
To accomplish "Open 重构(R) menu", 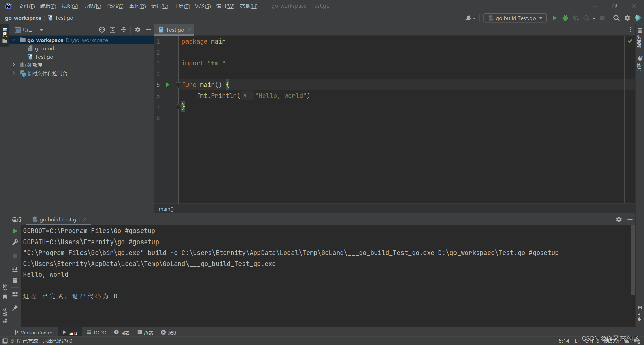I will coord(137,6).
